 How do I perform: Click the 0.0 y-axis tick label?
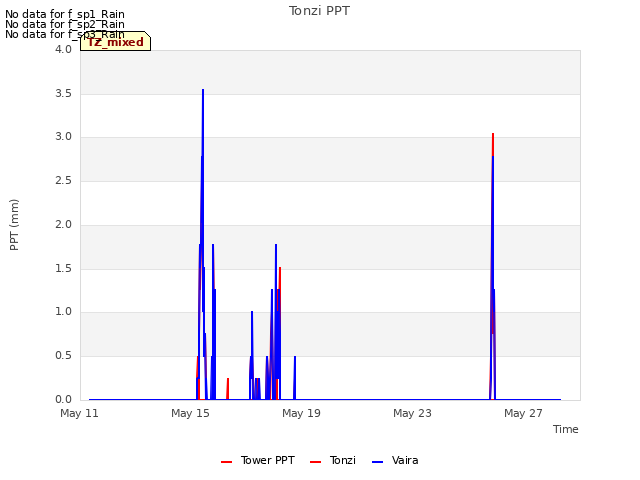(63, 399)
